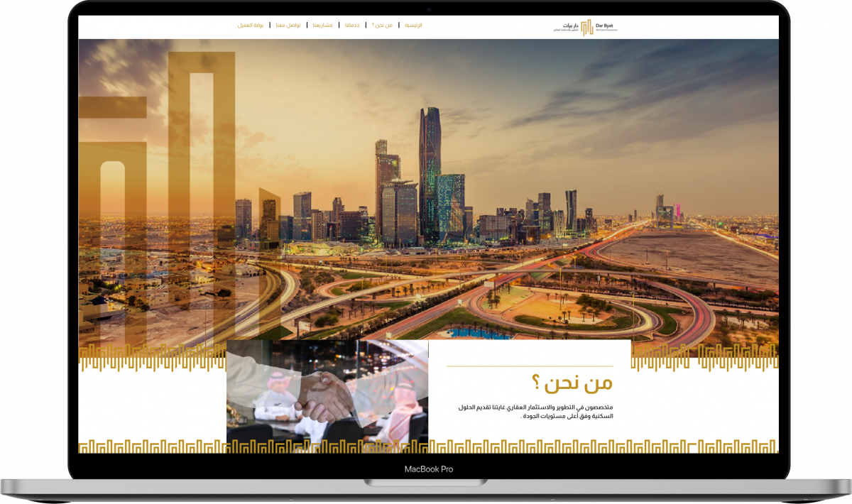Select the 'من نحن ؟' navigation item

(x=382, y=25)
